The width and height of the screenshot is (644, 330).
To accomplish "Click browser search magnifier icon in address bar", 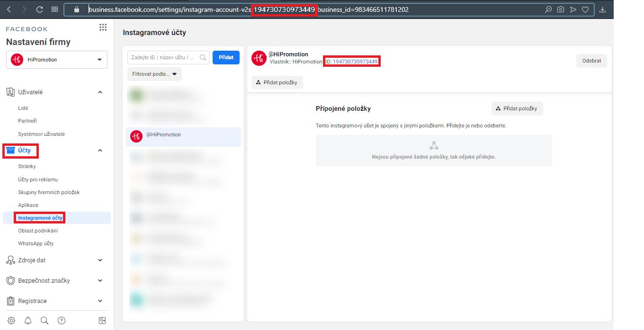I will click(x=548, y=9).
